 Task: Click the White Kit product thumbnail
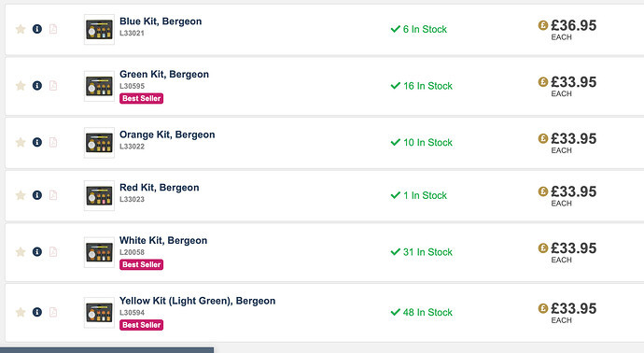tap(99, 252)
